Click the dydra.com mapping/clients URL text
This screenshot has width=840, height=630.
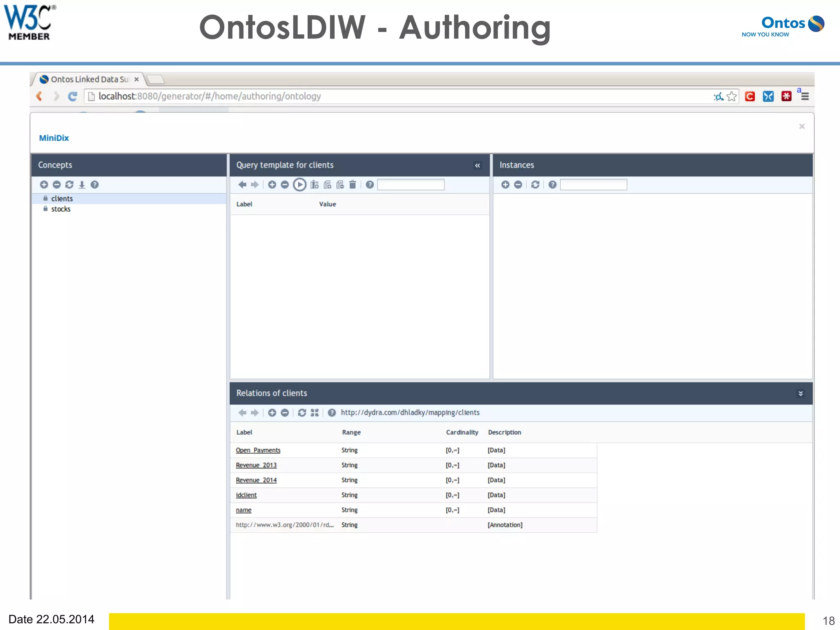[410, 413]
